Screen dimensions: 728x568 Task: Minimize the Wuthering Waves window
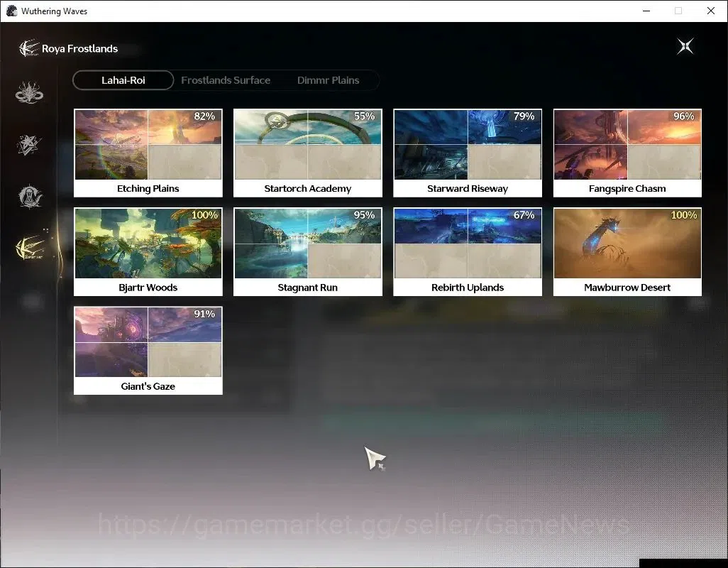coord(646,11)
